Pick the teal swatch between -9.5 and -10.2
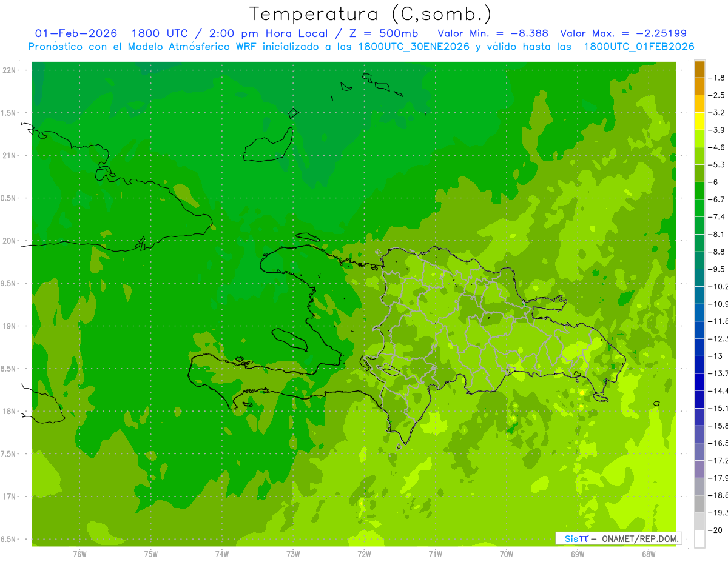 tap(699, 278)
